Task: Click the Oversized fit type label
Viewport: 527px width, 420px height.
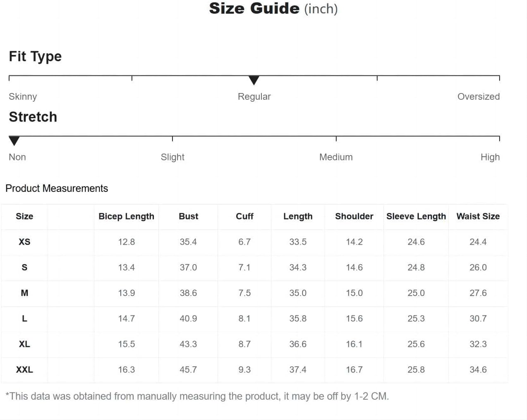Action: tap(478, 96)
